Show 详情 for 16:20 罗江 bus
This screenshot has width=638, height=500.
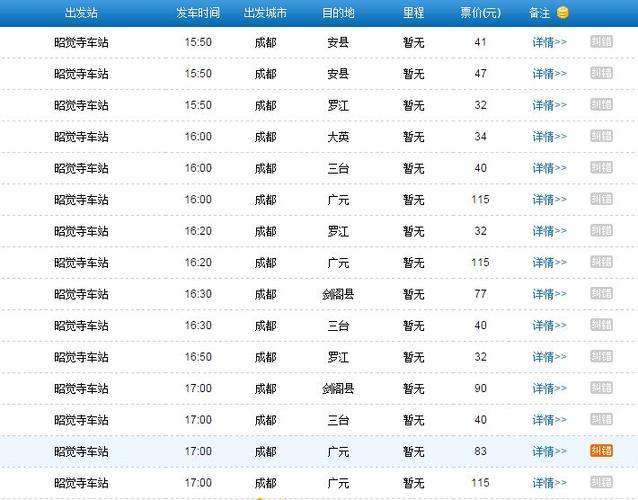point(549,231)
